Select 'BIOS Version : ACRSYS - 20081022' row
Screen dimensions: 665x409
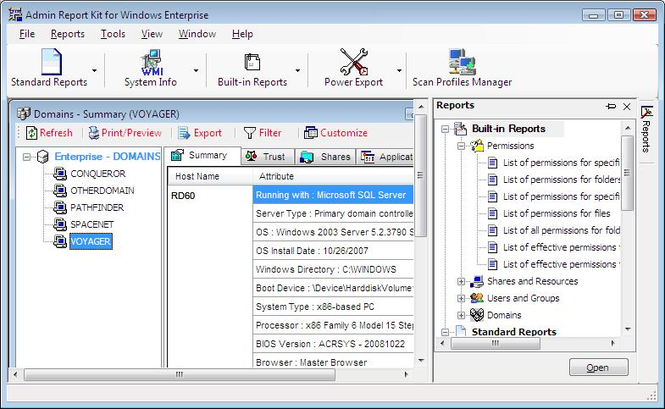(333, 344)
